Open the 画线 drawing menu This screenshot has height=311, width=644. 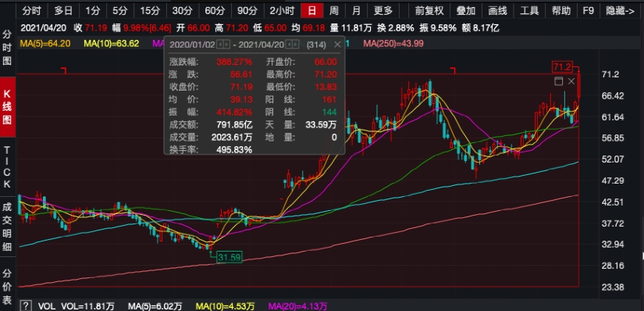[x=497, y=11]
